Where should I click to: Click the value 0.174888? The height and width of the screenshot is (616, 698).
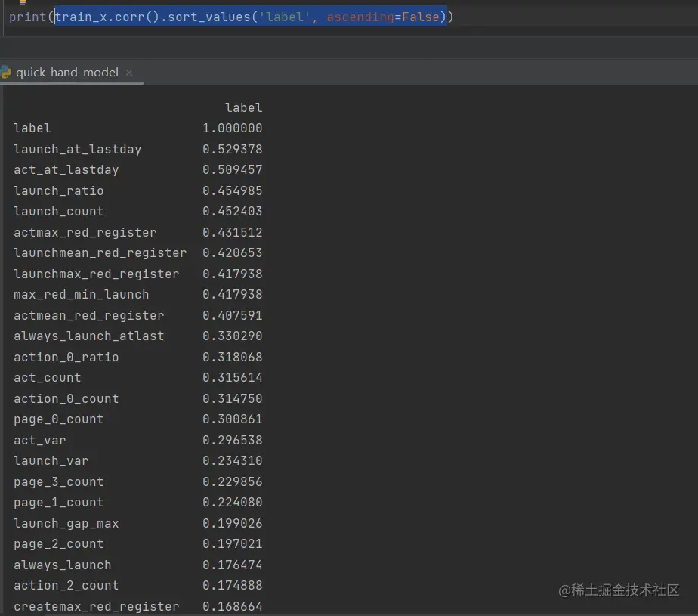[233, 586]
